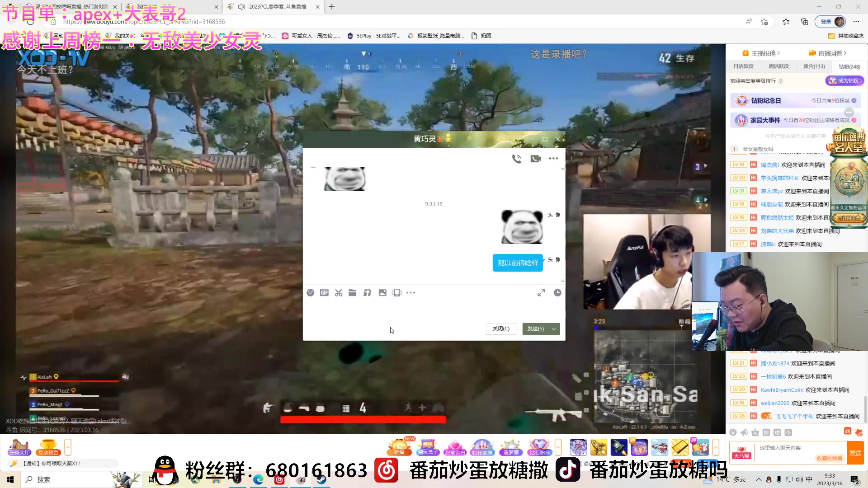Screen dimensions: 868x488
Task: Switch to the 钻粉(248) tab
Action: (849, 66)
